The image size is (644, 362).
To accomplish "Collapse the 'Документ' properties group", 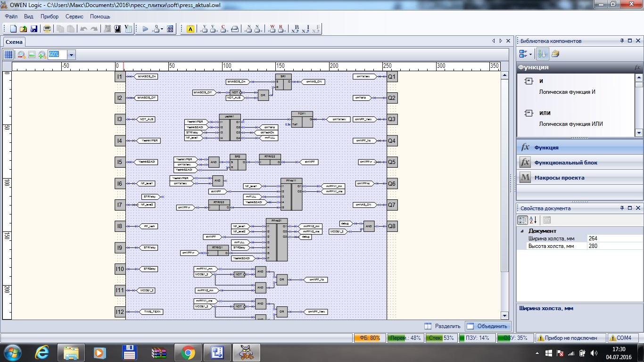I will pyautogui.click(x=522, y=231).
